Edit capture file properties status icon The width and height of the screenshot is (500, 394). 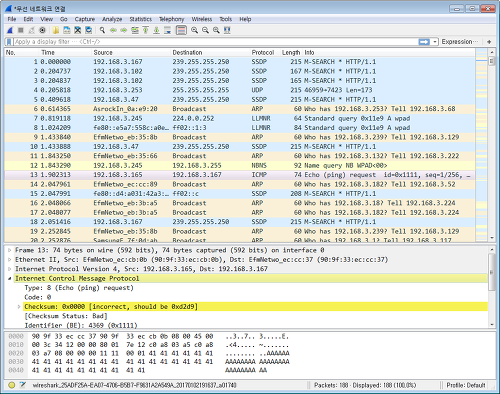pos(22,385)
